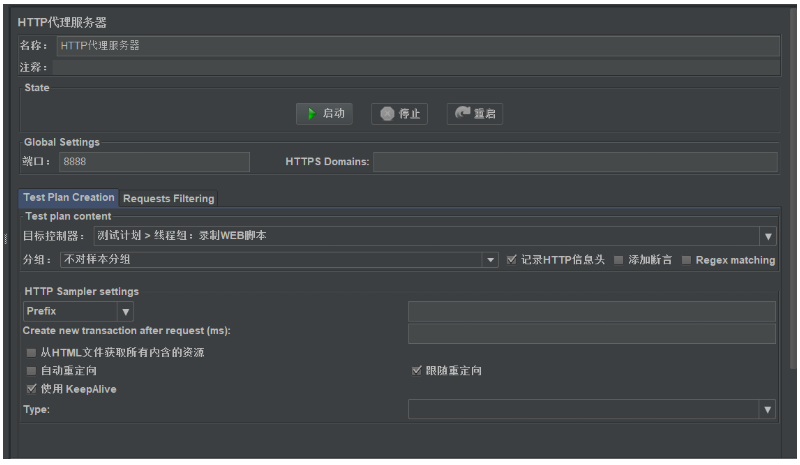800x465 pixels.
Task: Toggle the 记录HTTP信息头 checkbox
Action: pyautogui.click(x=512, y=260)
